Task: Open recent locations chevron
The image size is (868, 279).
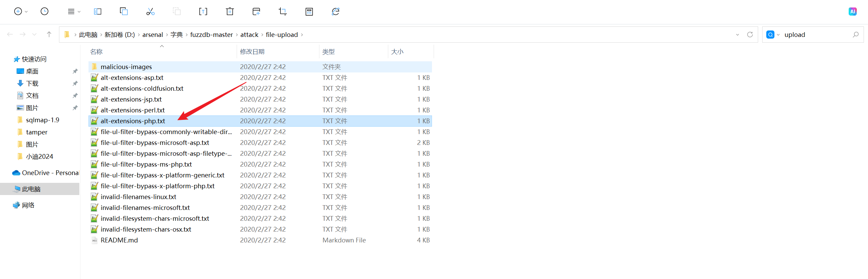Action: tap(34, 35)
